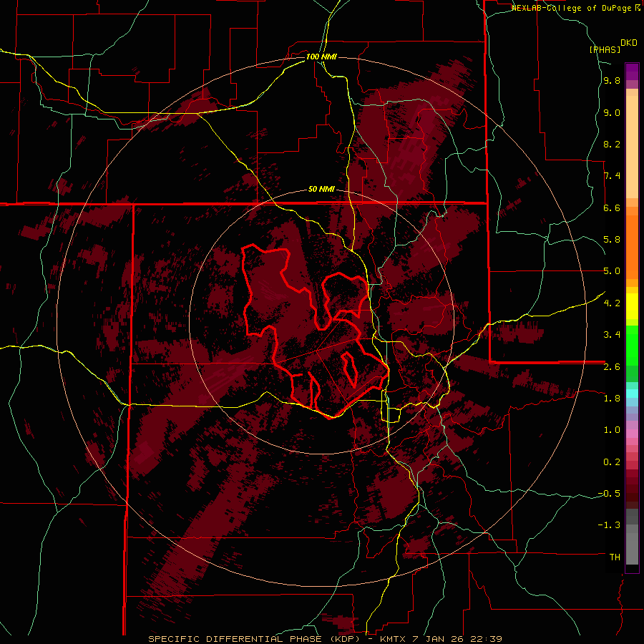Image resolution: width=644 pixels, height=644 pixels.
Task: Click the 1.0 scale value
Action: pyautogui.click(x=612, y=430)
